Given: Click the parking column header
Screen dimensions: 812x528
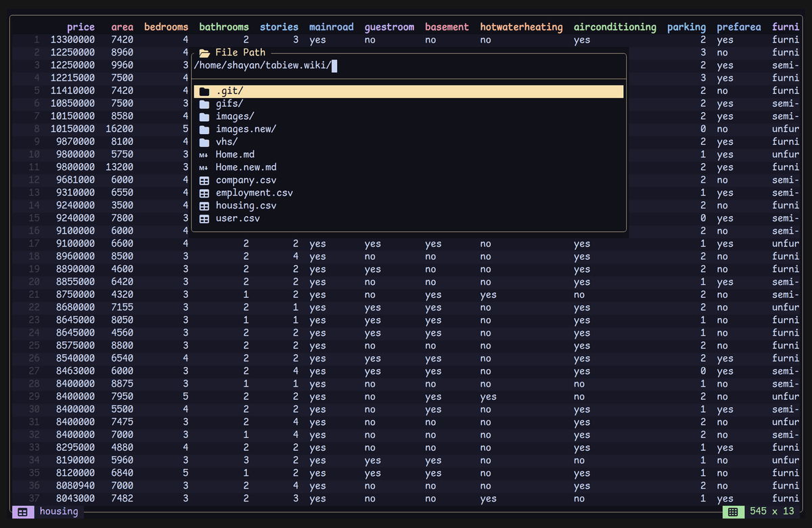Looking at the screenshot, I should (687, 27).
